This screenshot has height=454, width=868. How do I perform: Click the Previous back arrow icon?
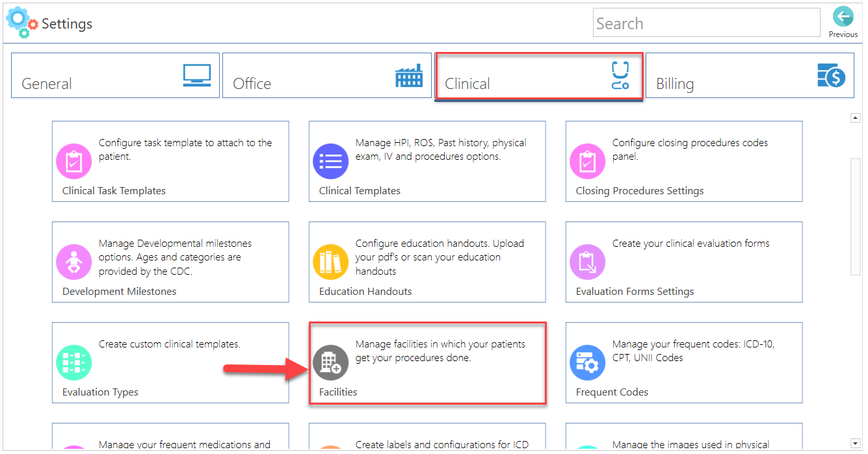click(x=843, y=17)
